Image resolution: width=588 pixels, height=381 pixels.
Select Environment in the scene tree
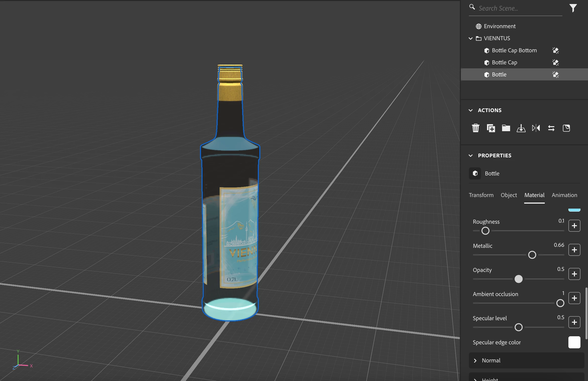[x=499, y=26]
